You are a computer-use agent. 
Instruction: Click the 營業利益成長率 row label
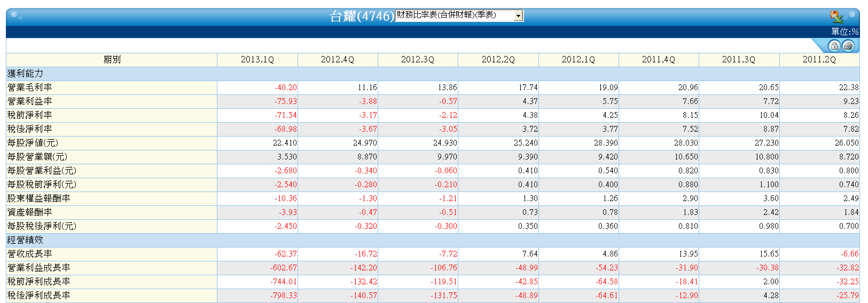click(x=38, y=268)
